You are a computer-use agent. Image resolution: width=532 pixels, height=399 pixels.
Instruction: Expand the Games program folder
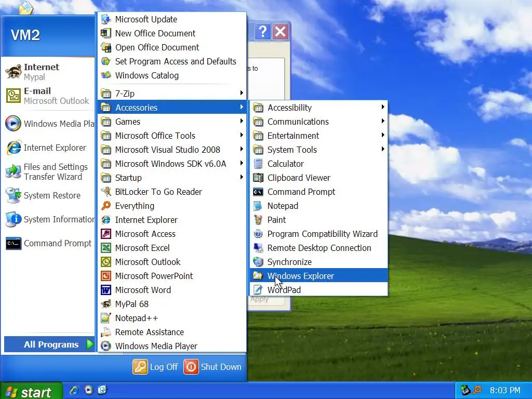click(172, 122)
